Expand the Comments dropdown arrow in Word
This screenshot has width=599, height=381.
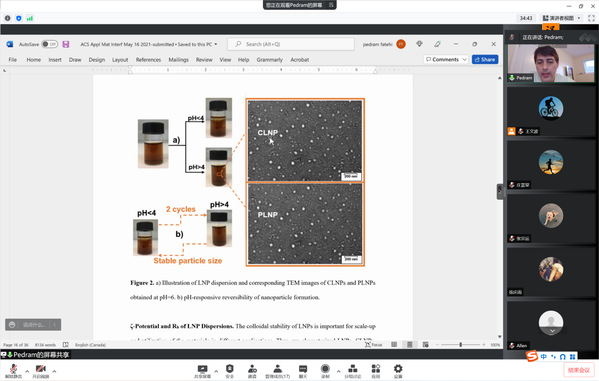click(465, 60)
